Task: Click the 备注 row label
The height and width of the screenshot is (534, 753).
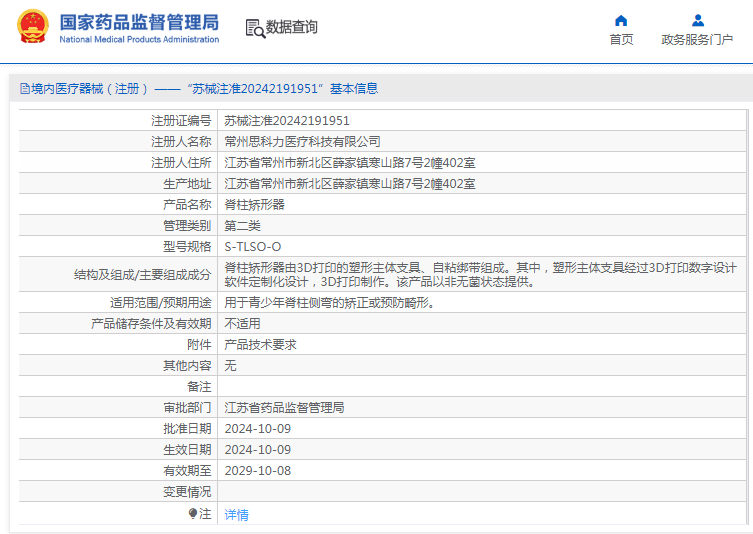Action: (x=199, y=387)
